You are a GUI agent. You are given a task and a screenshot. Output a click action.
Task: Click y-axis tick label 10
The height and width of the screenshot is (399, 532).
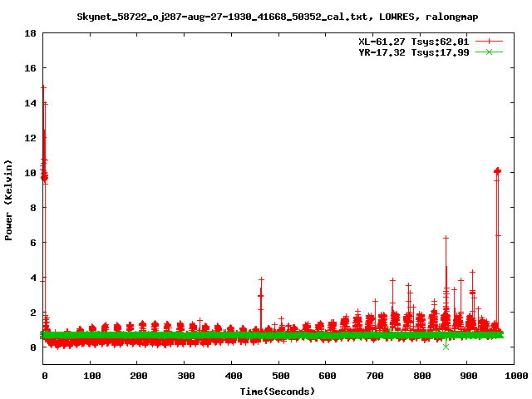[30, 173]
